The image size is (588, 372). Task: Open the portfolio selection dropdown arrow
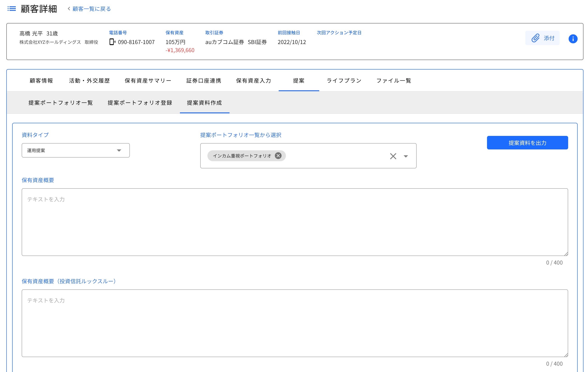(x=406, y=156)
